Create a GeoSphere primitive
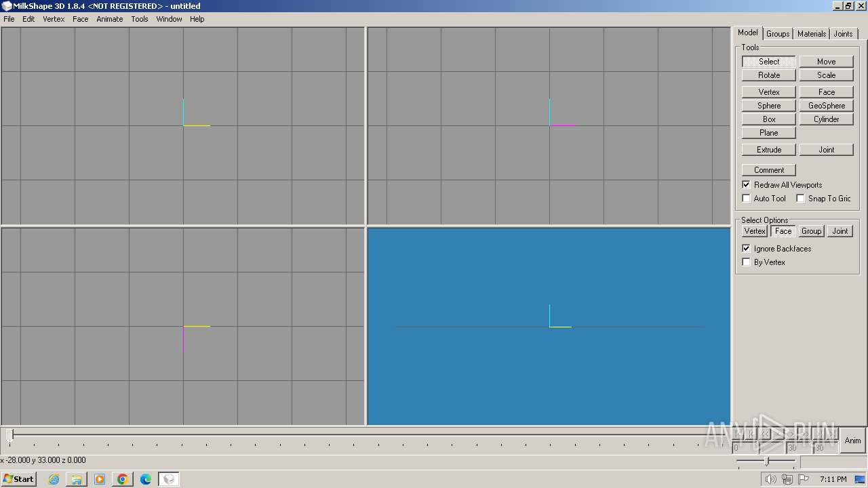Screen dimensions: 868x488 pos(826,106)
